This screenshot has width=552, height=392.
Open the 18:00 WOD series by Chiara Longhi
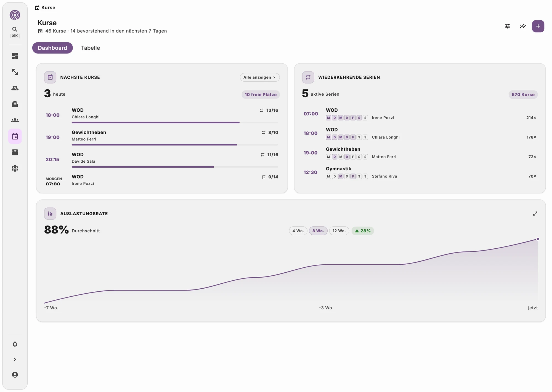pyautogui.click(x=420, y=133)
